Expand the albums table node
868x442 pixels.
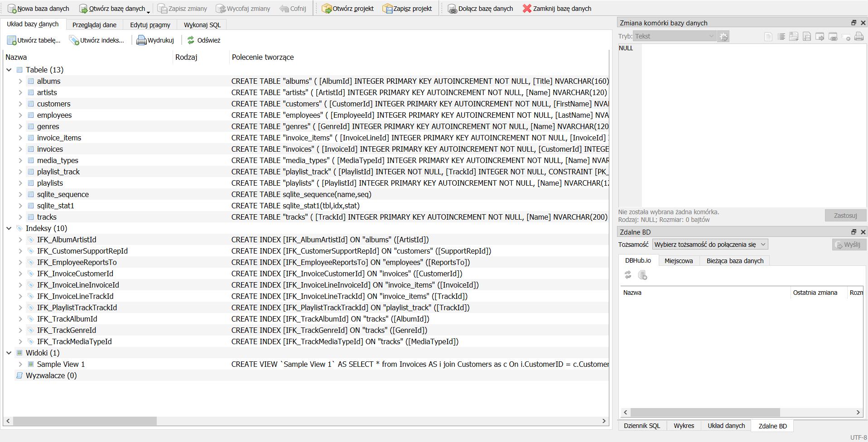pos(20,81)
